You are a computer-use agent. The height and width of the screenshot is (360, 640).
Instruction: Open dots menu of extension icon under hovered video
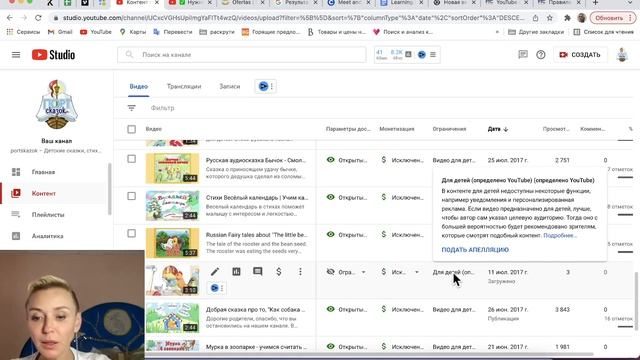click(222, 288)
